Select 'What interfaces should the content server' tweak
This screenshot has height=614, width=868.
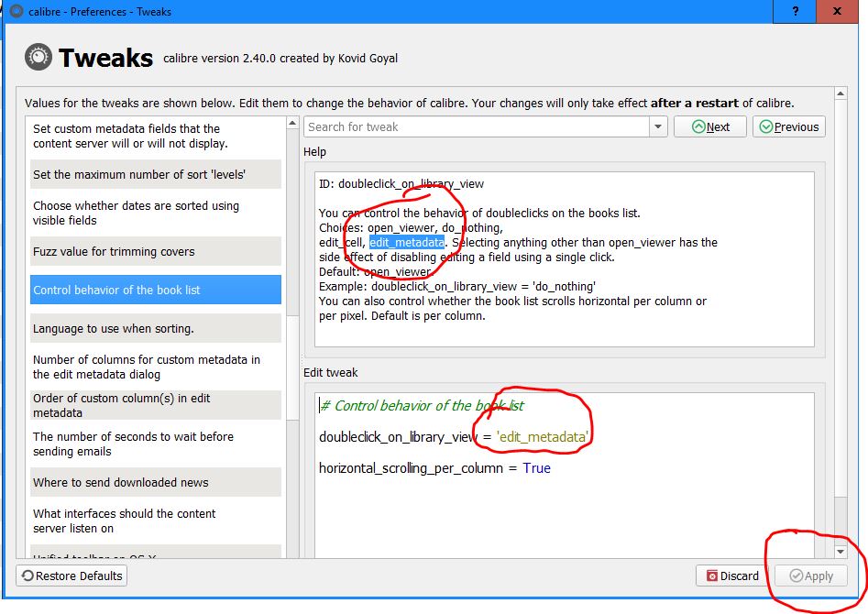click(x=156, y=521)
